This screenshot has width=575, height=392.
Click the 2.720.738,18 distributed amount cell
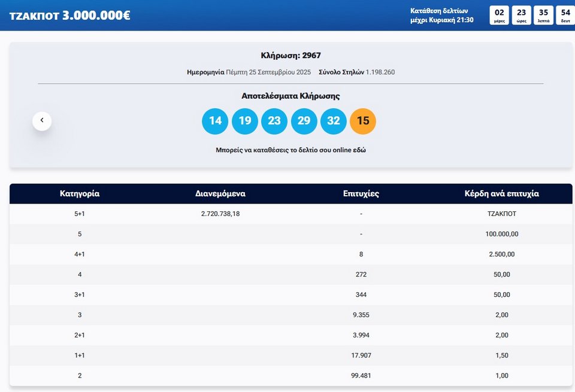[220, 214]
